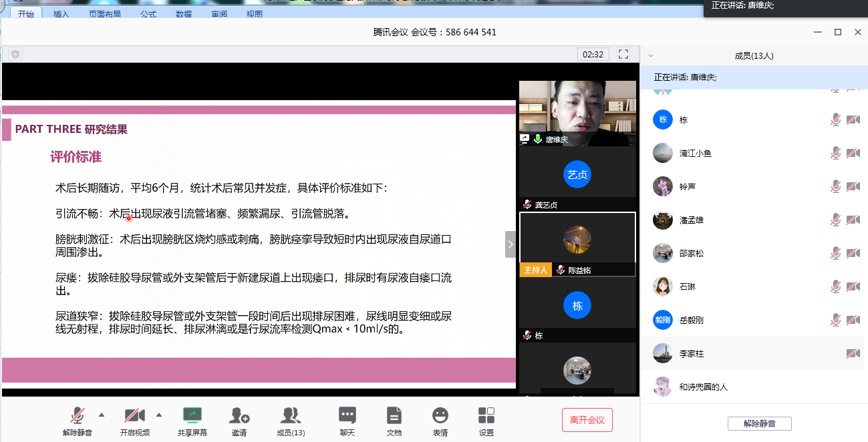Collapse the video thumbnail sidebar arrow
Screen dimensions: 868x442
[511, 244]
